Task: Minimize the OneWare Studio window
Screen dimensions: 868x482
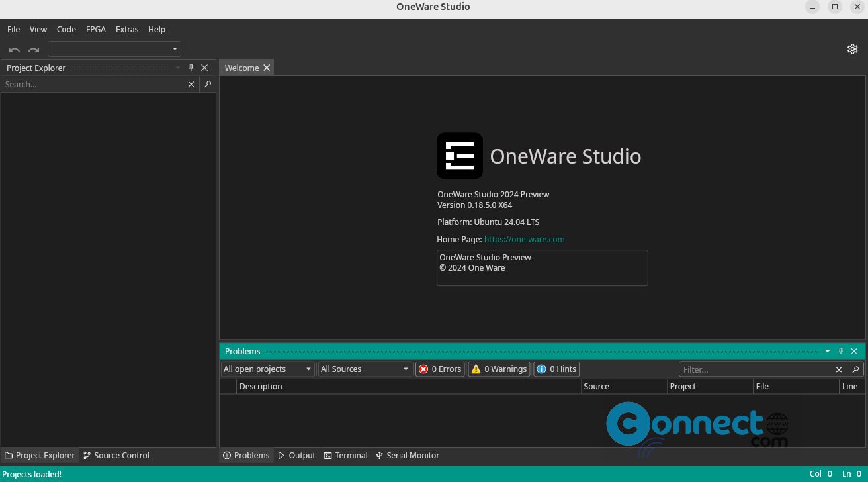Action: (812, 7)
